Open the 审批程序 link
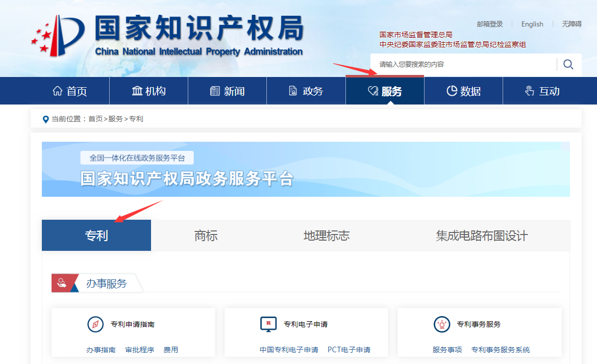597x364 pixels. tap(140, 350)
